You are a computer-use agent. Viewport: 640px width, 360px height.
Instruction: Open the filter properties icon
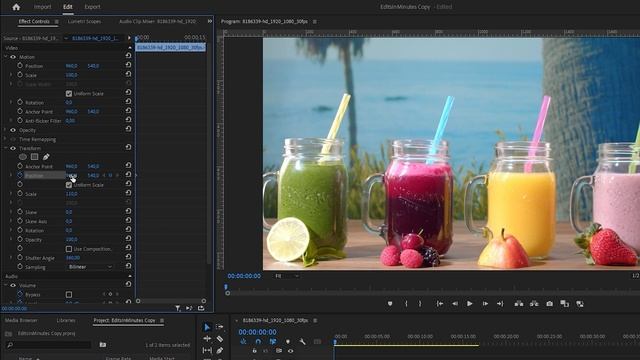click(x=178, y=309)
